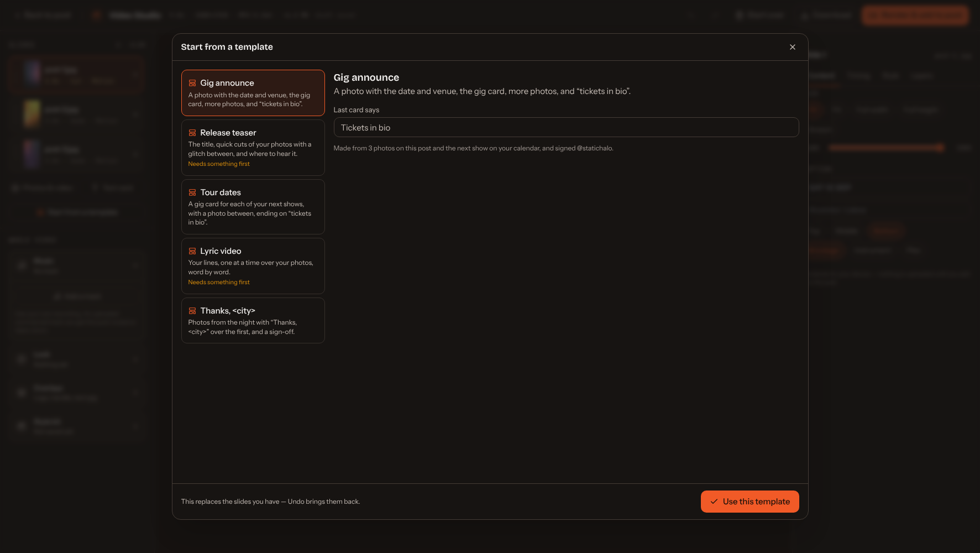980x553 pixels.
Task: Click the Lyric video template icon
Action: click(192, 251)
